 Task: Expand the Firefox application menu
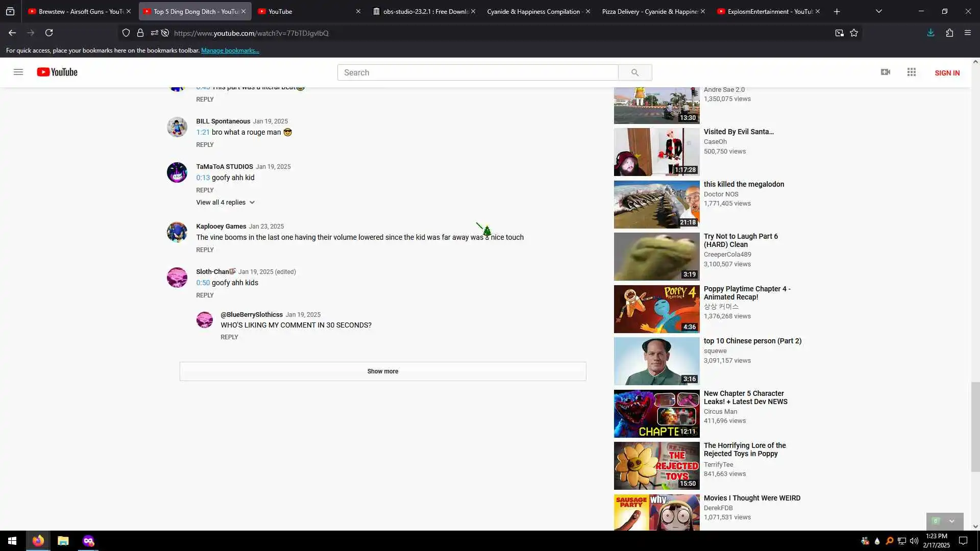[968, 33]
